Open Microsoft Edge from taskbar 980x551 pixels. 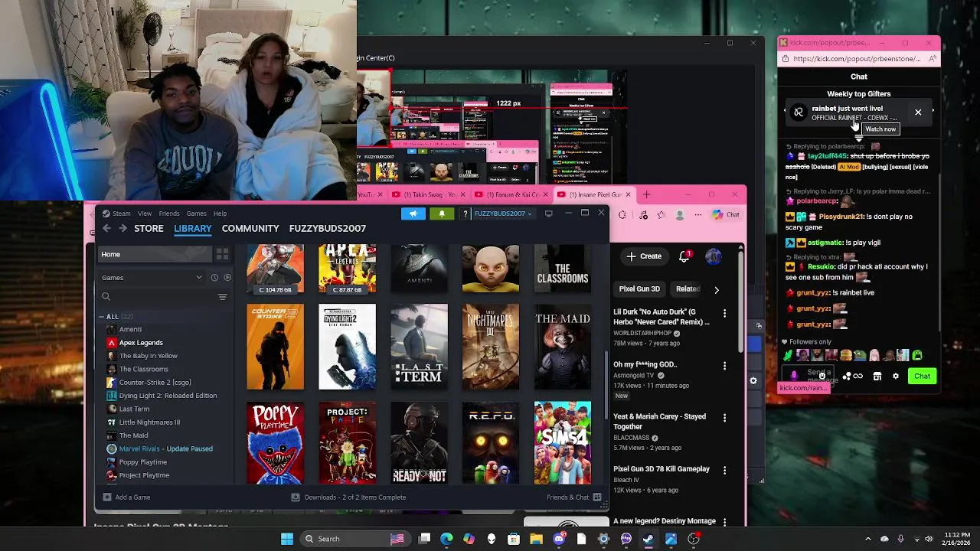coord(446,539)
